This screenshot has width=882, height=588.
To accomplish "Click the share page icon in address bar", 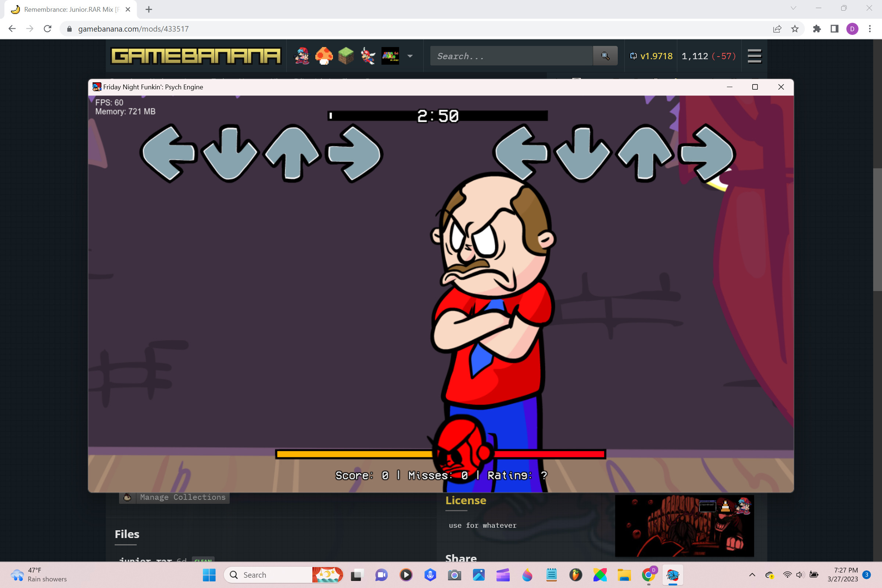I will [x=777, y=29].
